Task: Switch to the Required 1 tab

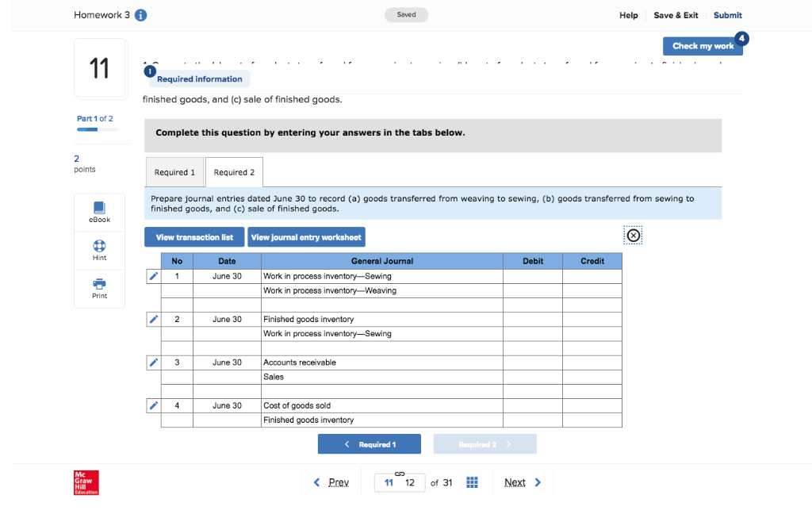Action: click(x=174, y=172)
